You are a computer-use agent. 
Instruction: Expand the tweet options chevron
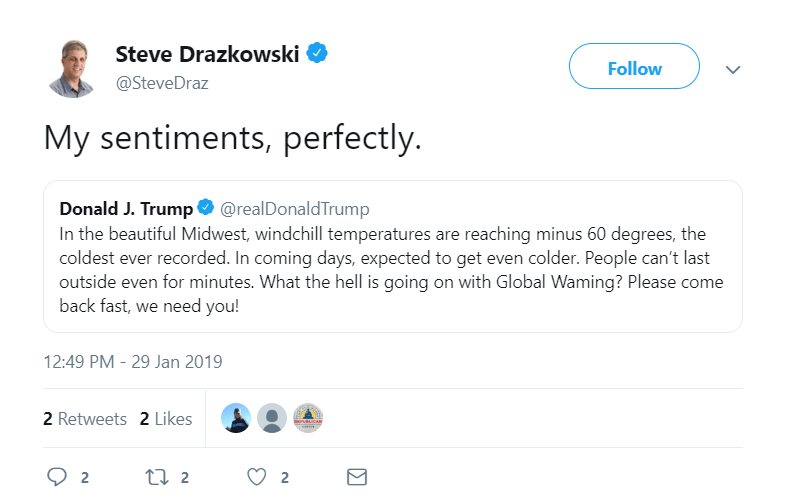coord(732,69)
